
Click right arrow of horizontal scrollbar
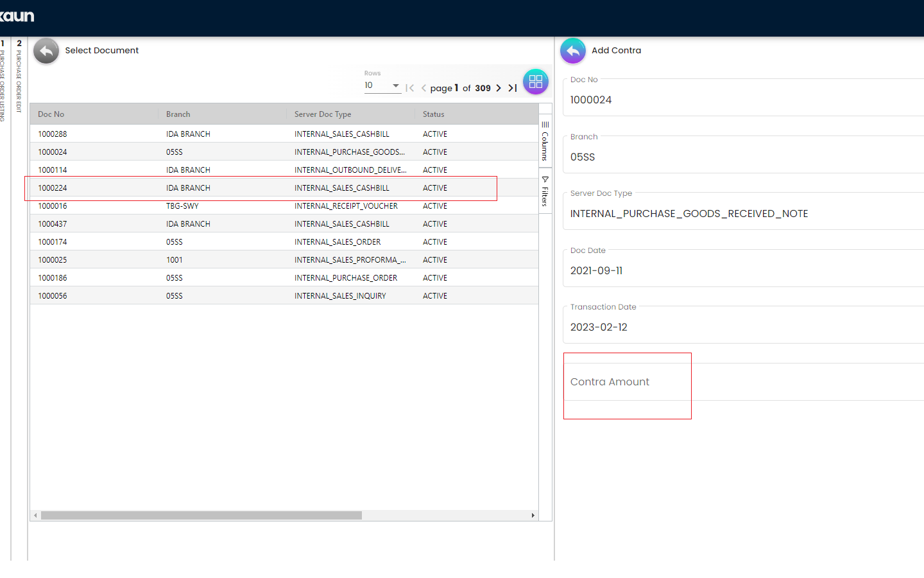point(533,516)
